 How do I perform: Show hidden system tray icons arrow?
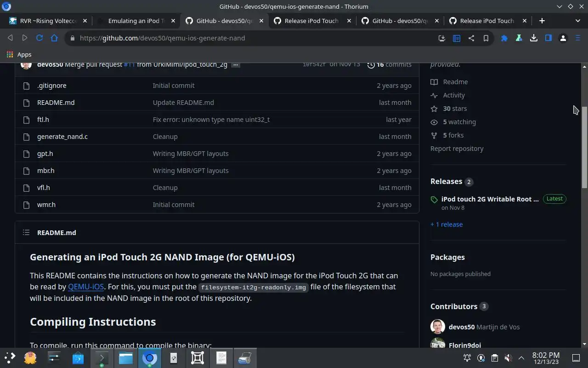[521, 358]
